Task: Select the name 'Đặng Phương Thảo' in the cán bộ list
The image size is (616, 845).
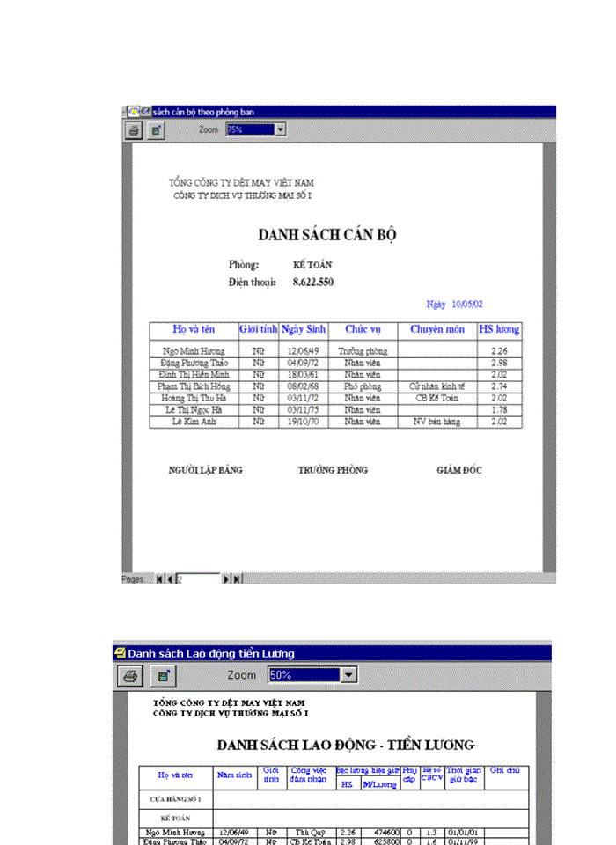Action: point(194,363)
